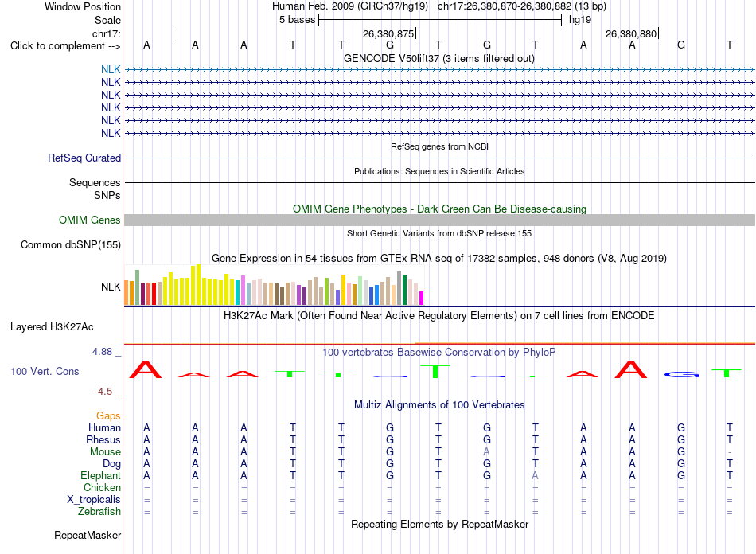Click 'Multiz Alignments of 100 Vertebrates' title
Viewport: 756px width, 554px height.
point(439,405)
